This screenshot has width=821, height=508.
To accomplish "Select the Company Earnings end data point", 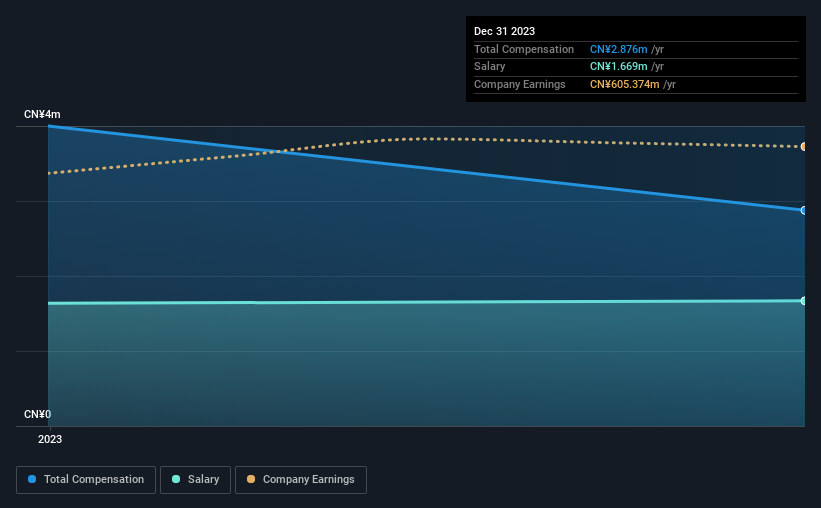I will (x=803, y=147).
